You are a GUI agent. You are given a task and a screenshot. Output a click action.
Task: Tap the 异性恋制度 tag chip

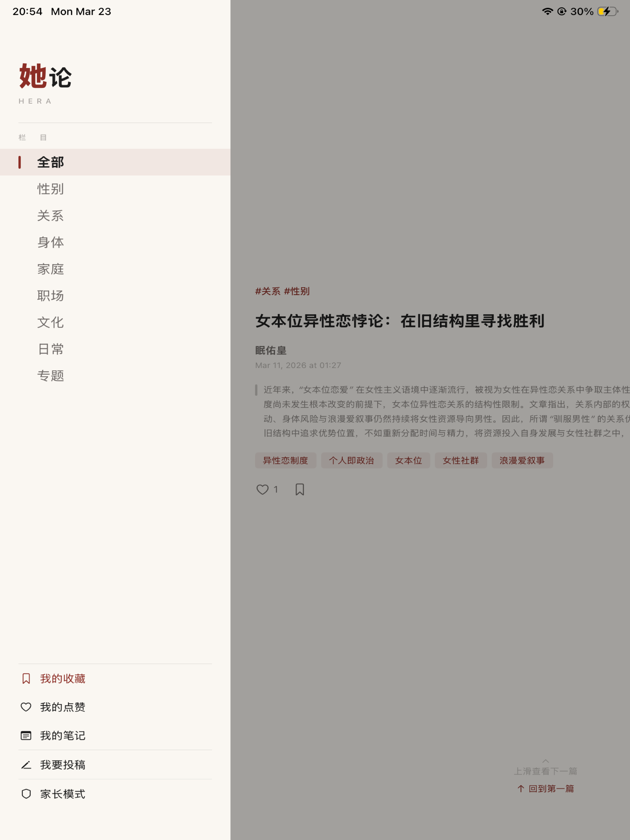click(x=286, y=460)
